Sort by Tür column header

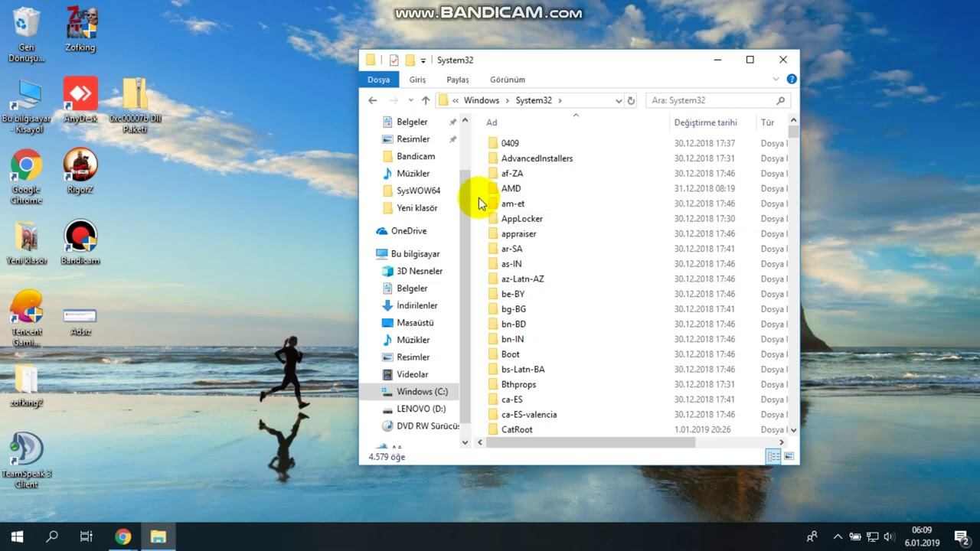point(771,122)
